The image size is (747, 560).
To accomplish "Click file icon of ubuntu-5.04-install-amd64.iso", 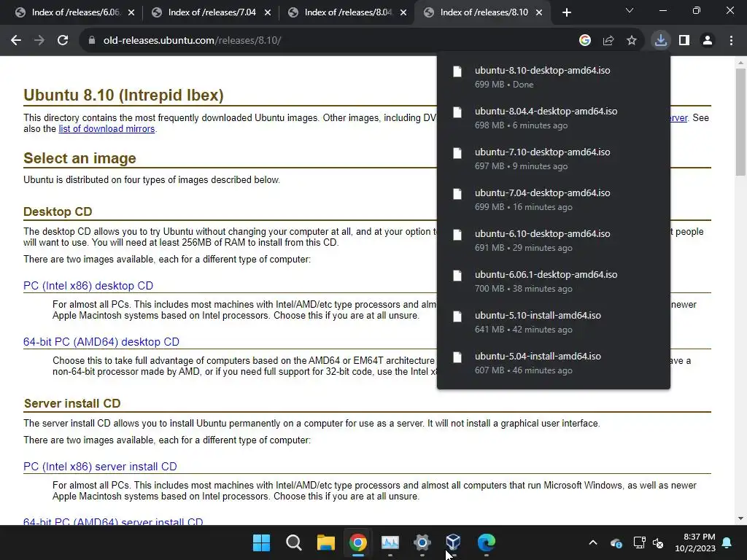I will point(457,357).
